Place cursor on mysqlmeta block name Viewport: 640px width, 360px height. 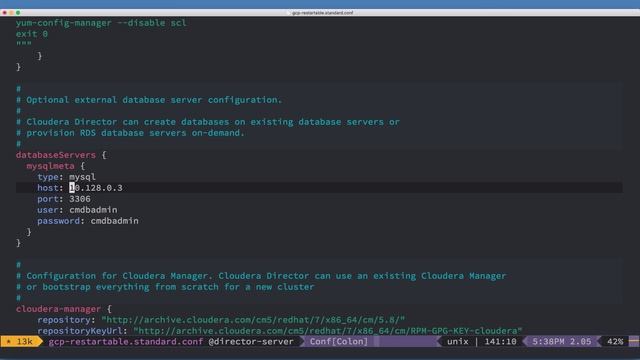click(x=50, y=166)
